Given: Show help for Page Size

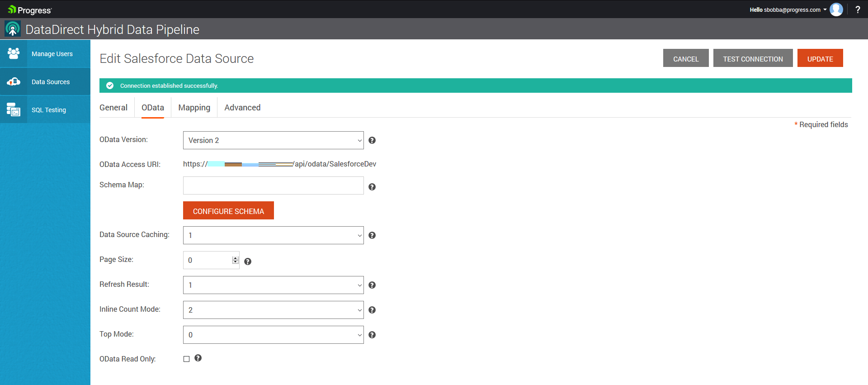Looking at the screenshot, I should pos(248,261).
